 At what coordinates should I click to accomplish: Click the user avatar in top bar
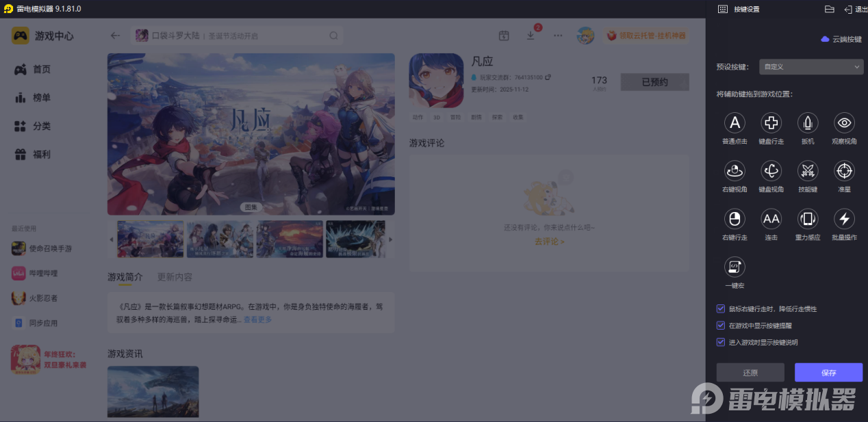[585, 36]
